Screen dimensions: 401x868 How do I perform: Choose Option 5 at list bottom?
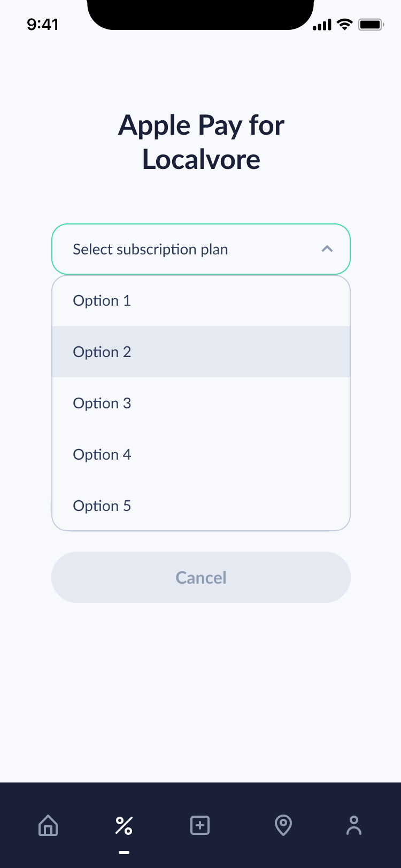(201, 506)
